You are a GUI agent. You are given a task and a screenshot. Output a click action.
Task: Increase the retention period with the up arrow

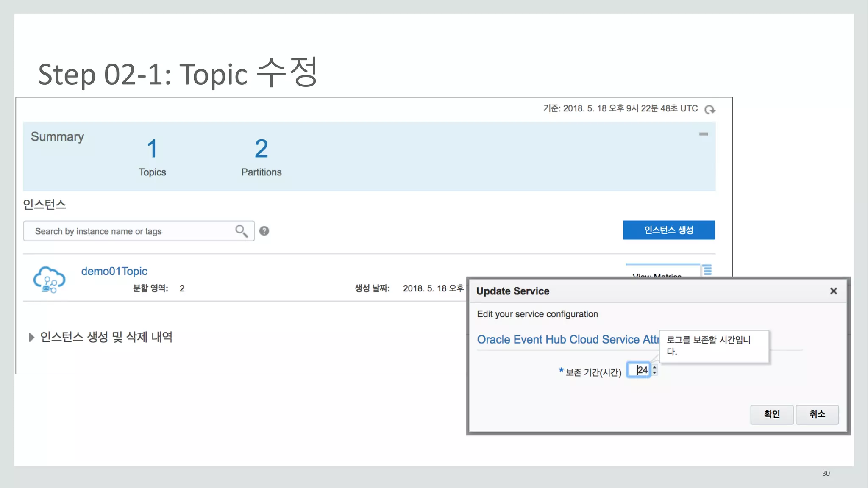(655, 367)
